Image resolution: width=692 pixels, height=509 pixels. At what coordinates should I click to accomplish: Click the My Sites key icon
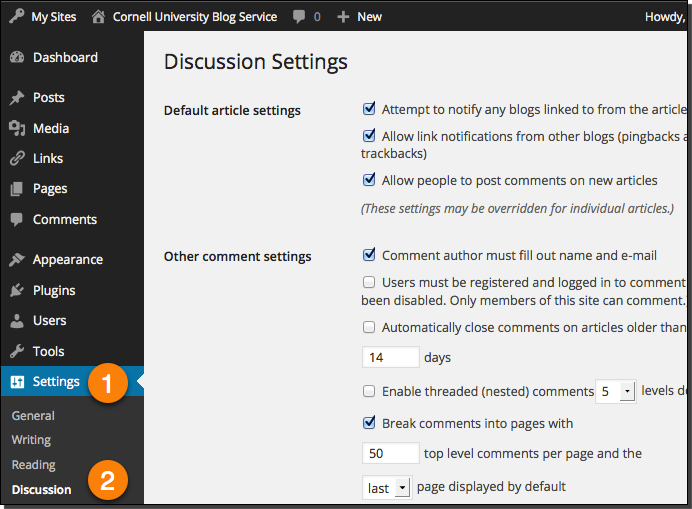17,16
